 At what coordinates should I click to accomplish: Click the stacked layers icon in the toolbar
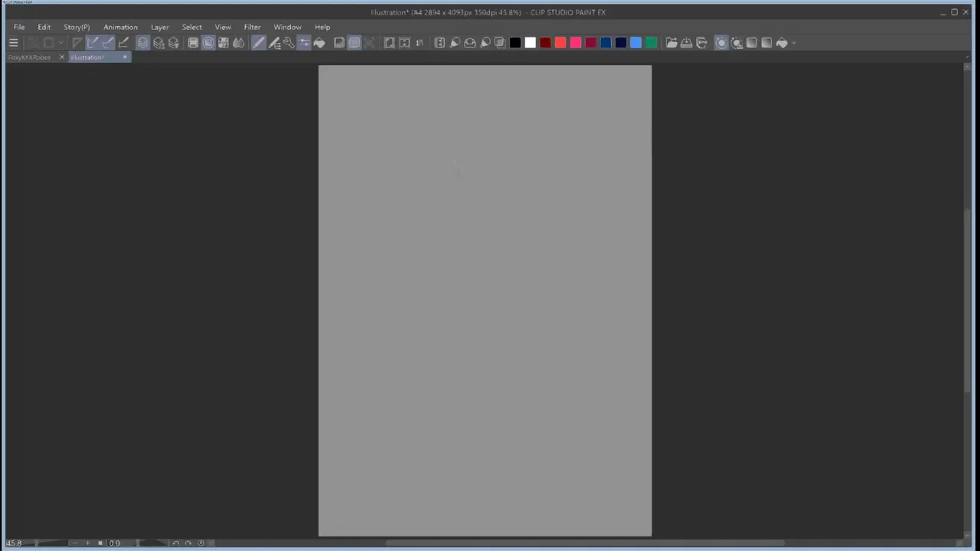click(x=142, y=43)
